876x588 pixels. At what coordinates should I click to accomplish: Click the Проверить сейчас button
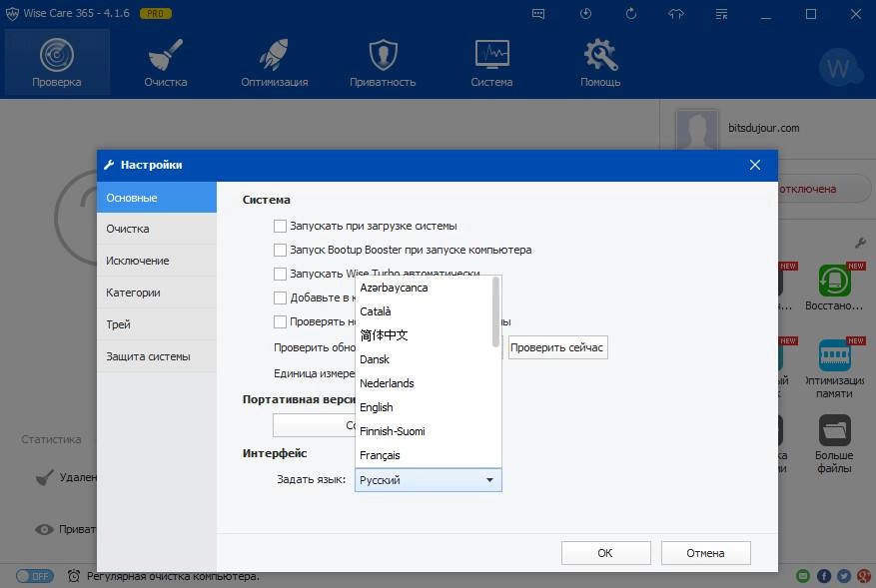click(x=557, y=347)
